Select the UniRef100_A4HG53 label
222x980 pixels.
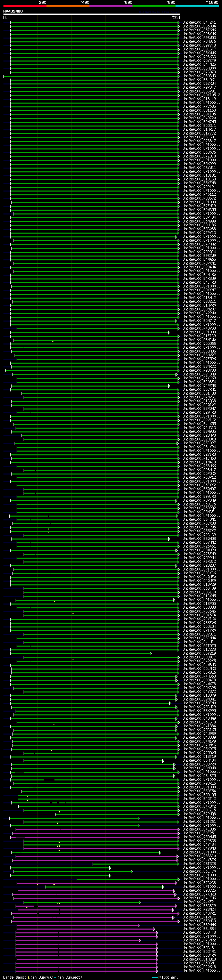[199, 676]
